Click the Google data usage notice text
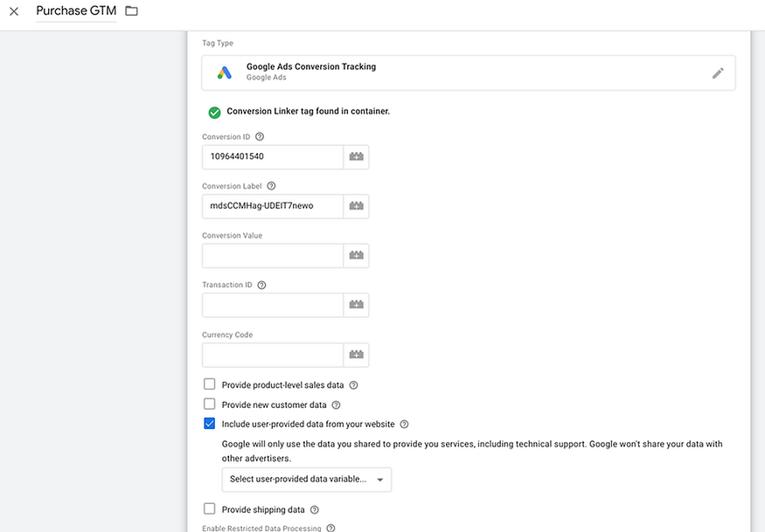 coord(472,451)
